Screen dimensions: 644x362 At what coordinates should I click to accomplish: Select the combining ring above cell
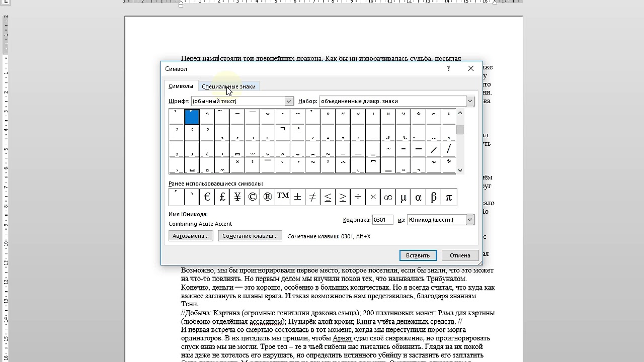point(328,117)
